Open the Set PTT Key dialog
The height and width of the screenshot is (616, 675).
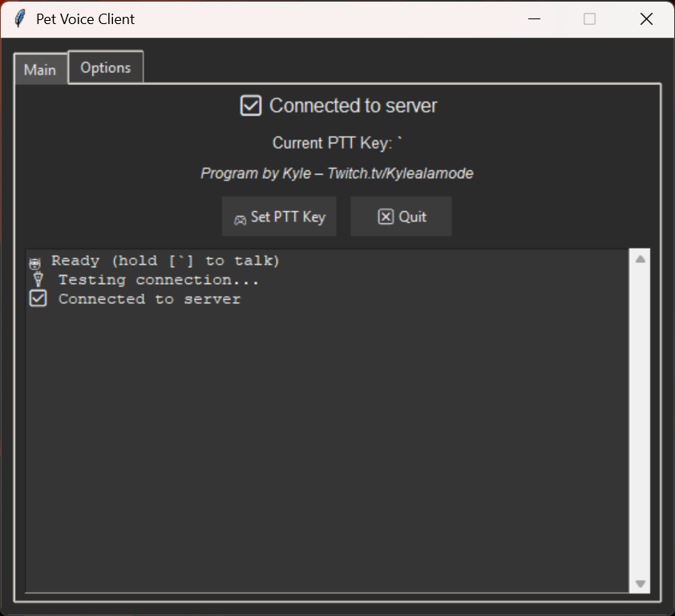point(279,217)
